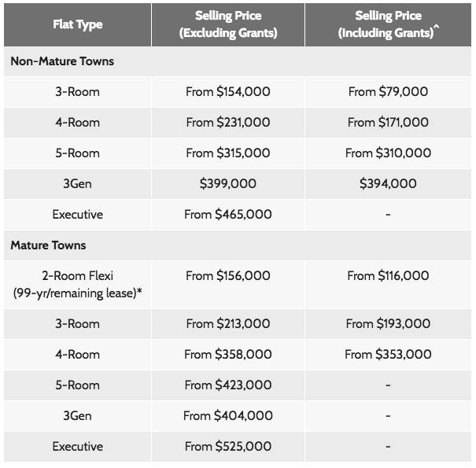476x468 pixels.
Task: Select the Non-Mature Towns section heading
Action: [62, 61]
